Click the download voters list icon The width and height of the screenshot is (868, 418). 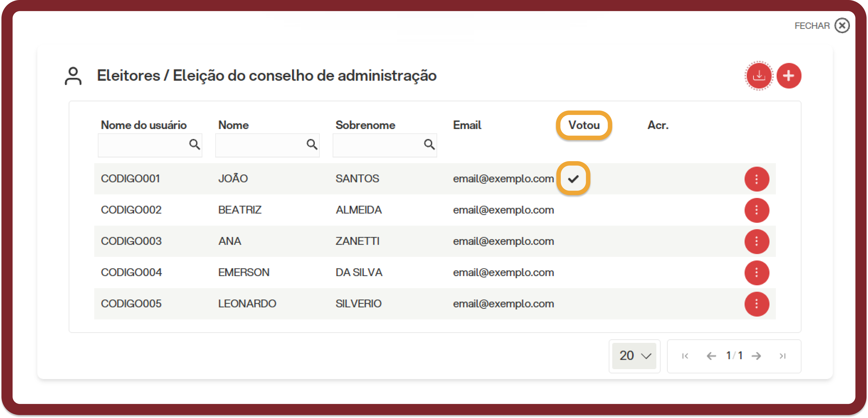point(758,76)
